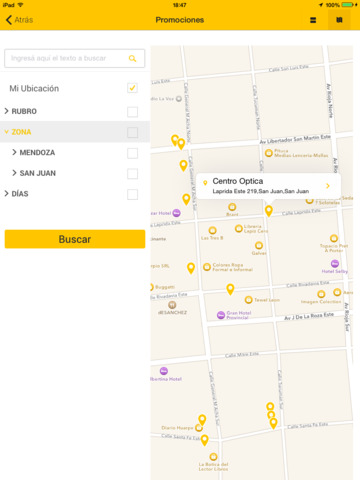Tap the yellow pin under Centro Optica callout

[269, 211]
